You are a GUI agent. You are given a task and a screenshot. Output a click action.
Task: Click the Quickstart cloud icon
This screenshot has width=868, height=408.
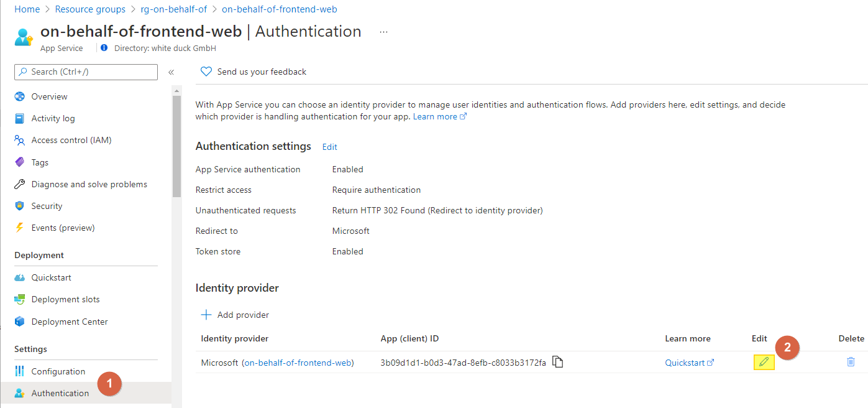[x=20, y=277]
